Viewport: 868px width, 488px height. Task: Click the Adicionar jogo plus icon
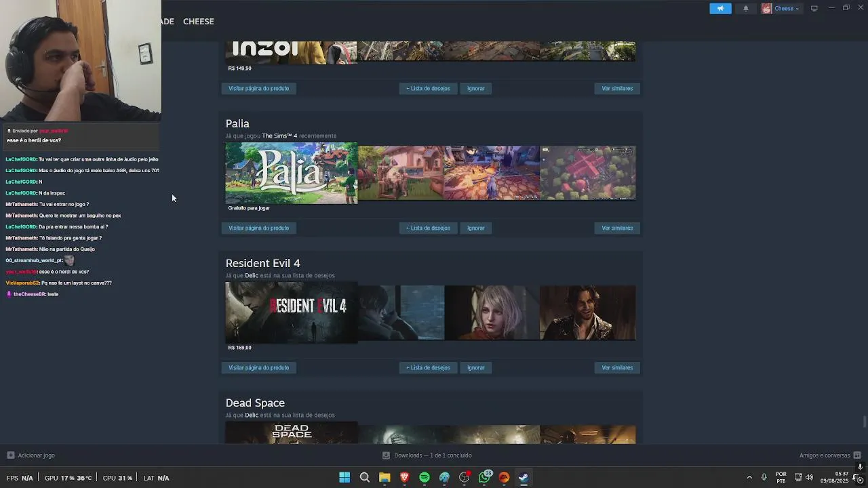(10, 455)
